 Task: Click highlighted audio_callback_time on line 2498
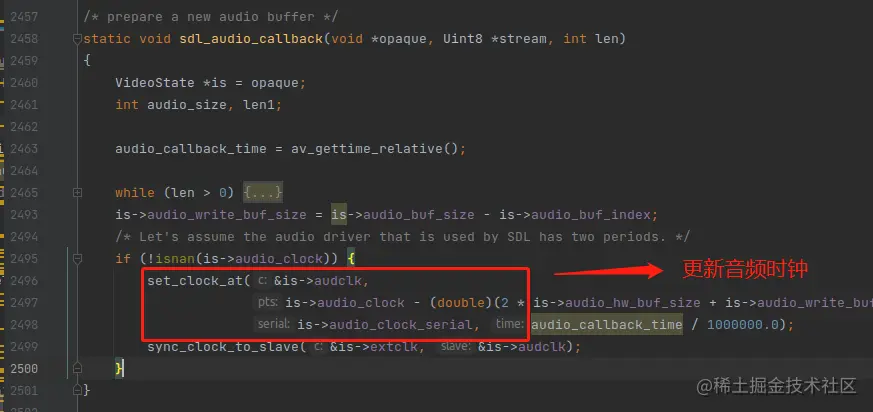[x=606, y=325]
